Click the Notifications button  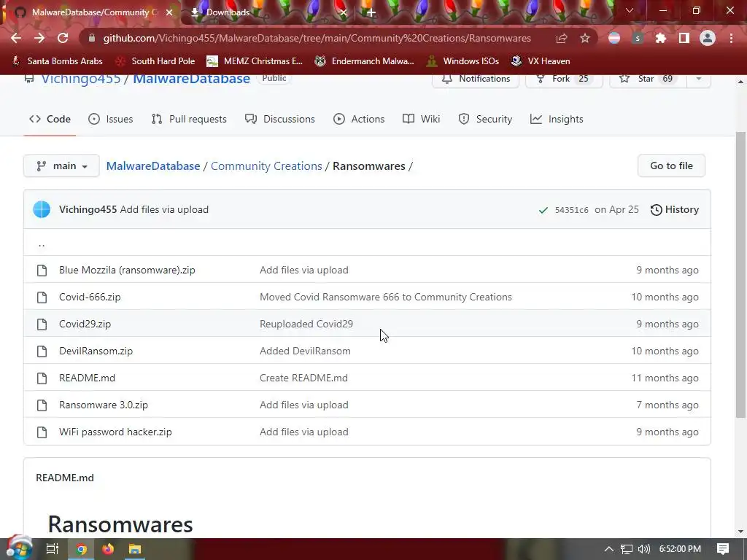pos(476,79)
